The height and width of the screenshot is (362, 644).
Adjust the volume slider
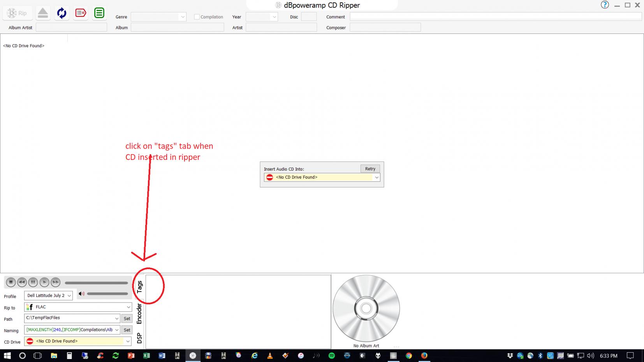[107, 294]
